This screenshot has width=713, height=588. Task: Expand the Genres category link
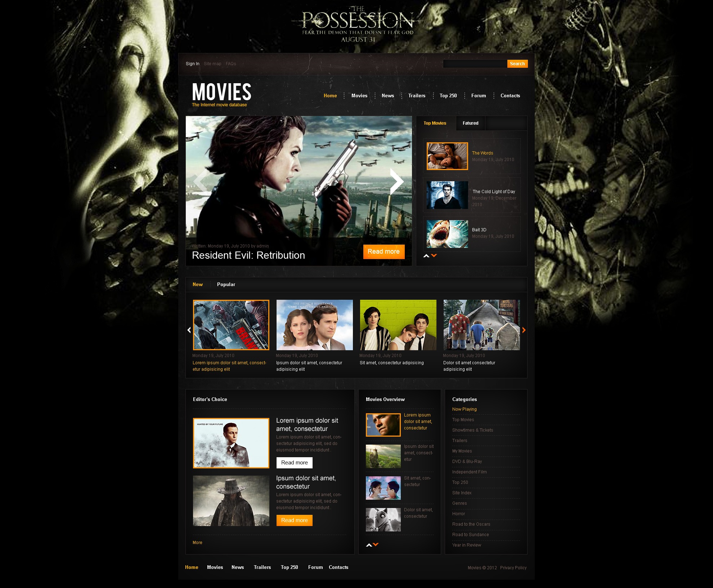pos(461,503)
